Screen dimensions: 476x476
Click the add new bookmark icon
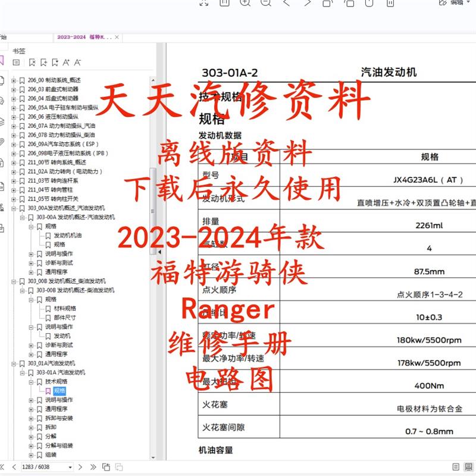(x=43, y=62)
